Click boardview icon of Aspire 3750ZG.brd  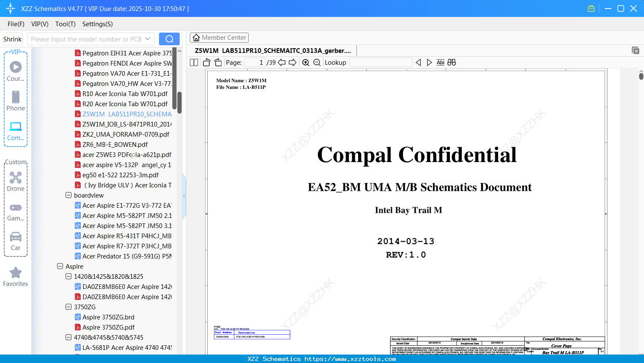click(x=78, y=317)
